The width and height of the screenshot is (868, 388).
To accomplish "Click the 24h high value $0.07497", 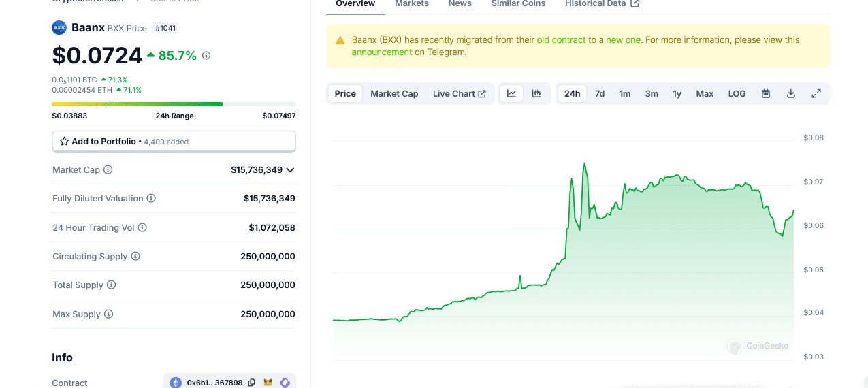I will tap(279, 116).
